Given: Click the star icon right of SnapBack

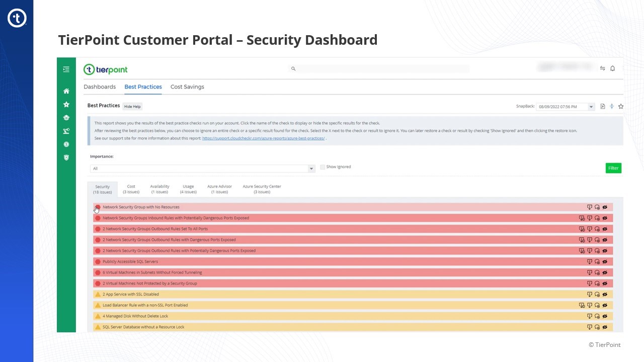Looking at the screenshot, I should click(x=621, y=107).
